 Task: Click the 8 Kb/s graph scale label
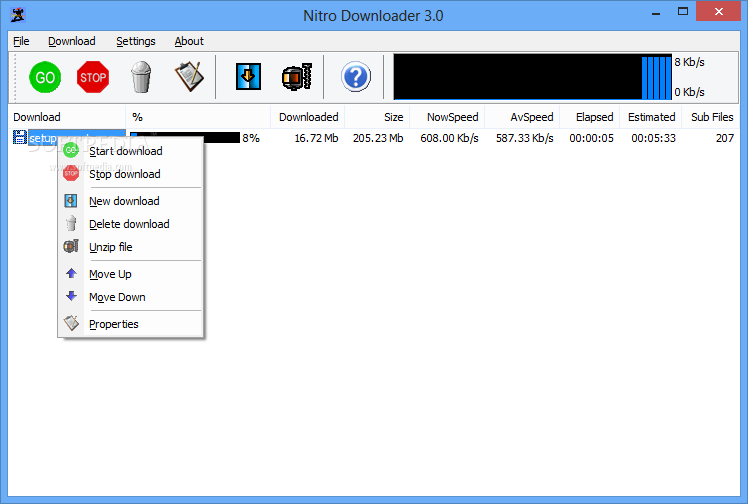[x=689, y=62]
